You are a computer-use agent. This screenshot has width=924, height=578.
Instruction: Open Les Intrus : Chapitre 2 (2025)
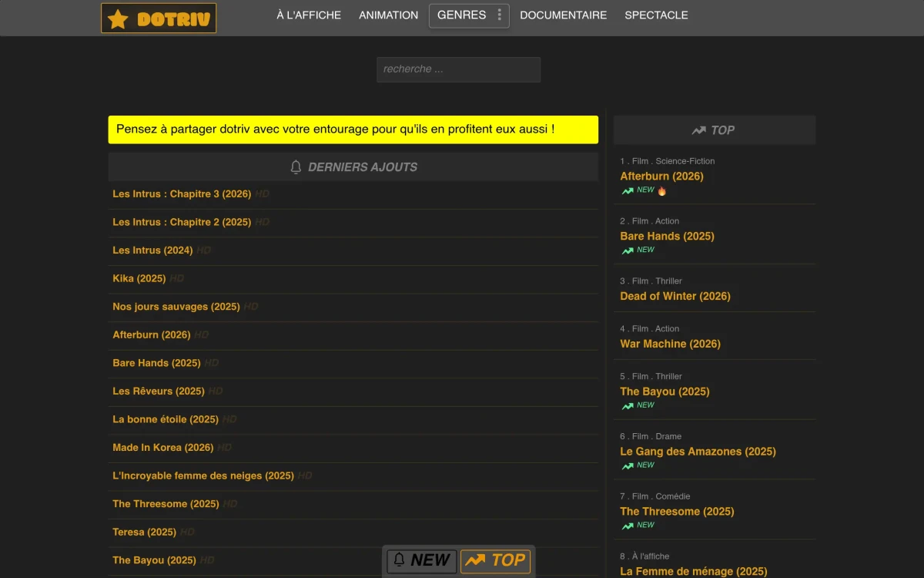click(x=182, y=222)
